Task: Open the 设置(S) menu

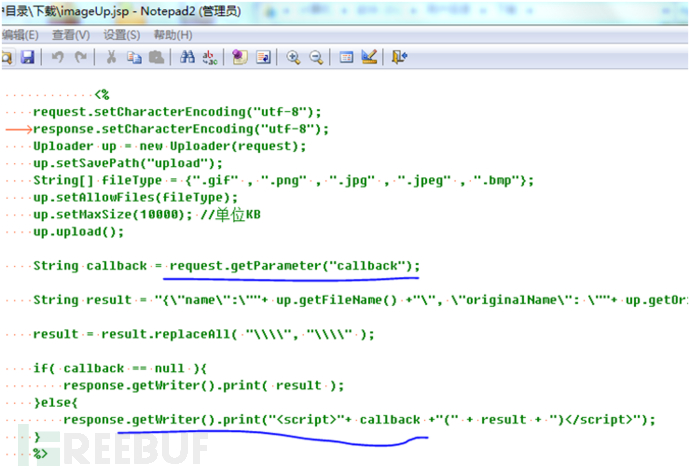Action: point(122,35)
